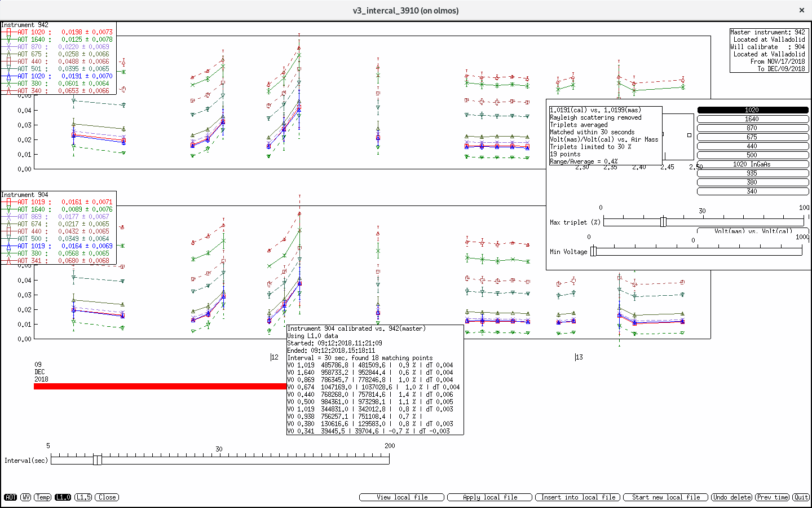The height and width of the screenshot is (508, 812).
Task: Choose the 340 wavelength channel button
Action: (753, 191)
